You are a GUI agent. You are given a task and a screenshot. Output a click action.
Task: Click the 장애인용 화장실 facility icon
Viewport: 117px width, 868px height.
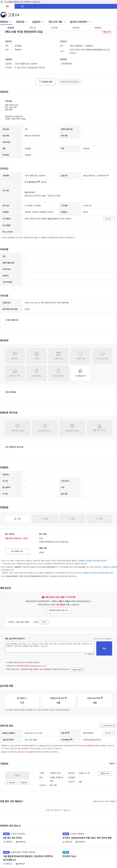coord(72,428)
